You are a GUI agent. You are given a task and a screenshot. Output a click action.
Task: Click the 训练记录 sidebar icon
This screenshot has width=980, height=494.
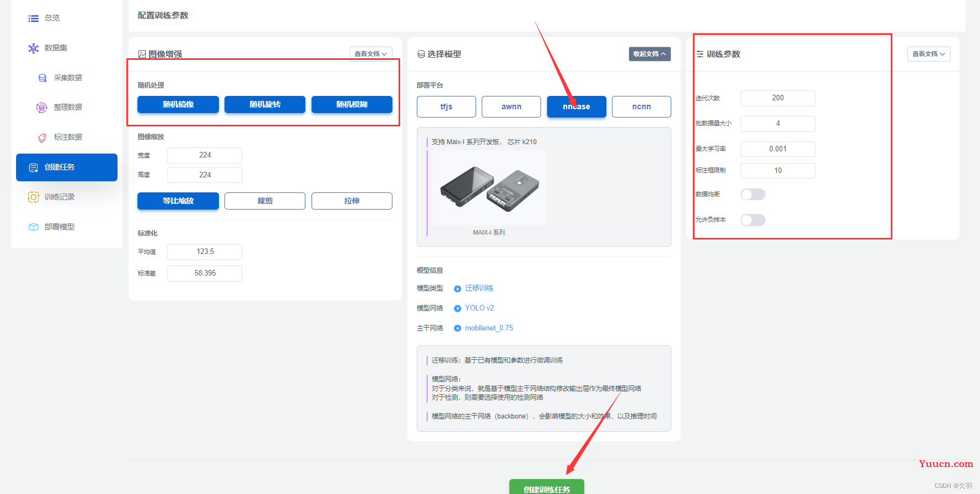[33, 197]
